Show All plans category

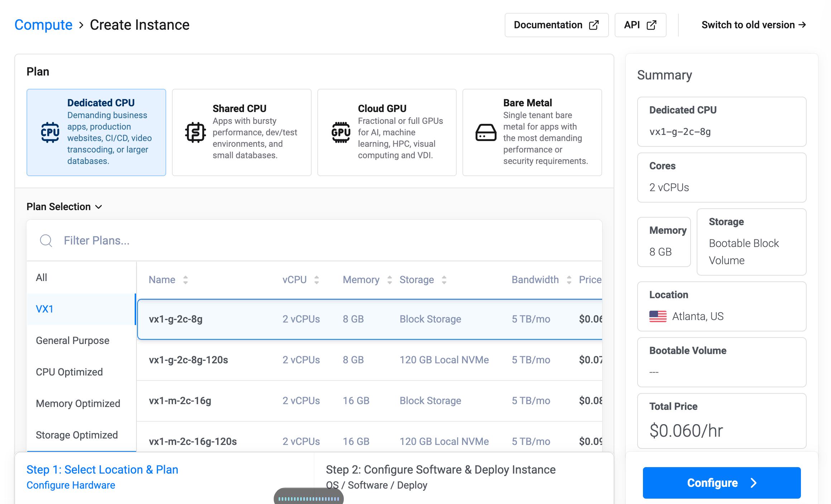(81, 277)
